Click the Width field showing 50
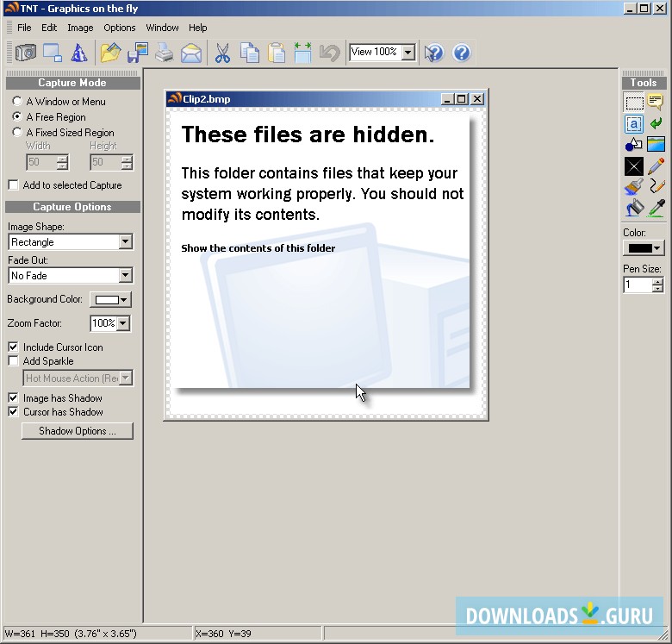Screen dimensions: 672x644 (x=40, y=162)
